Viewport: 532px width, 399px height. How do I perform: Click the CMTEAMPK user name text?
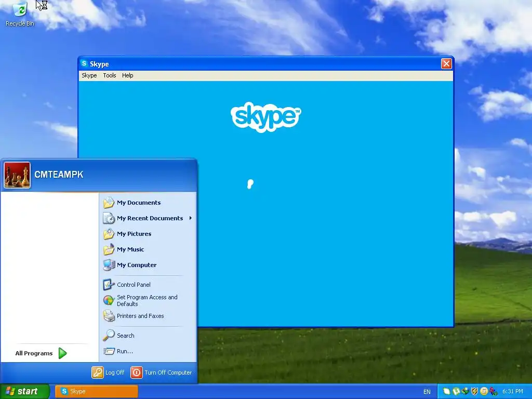pyautogui.click(x=59, y=175)
